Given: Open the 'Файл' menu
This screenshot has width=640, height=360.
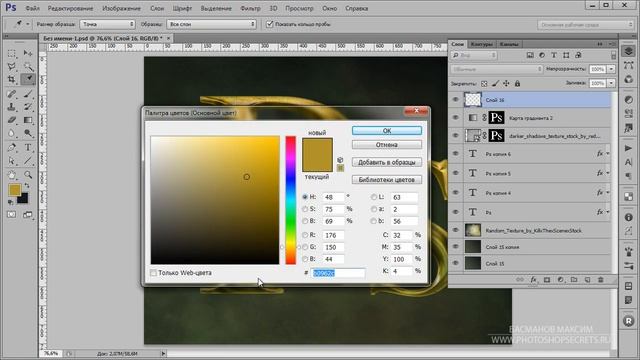Looking at the screenshot, I should click(x=32, y=8).
